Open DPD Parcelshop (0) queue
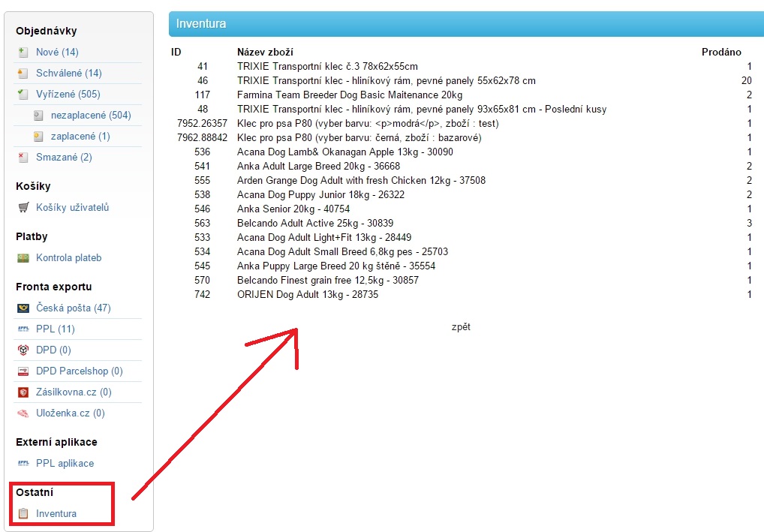764x532 pixels. (80, 371)
